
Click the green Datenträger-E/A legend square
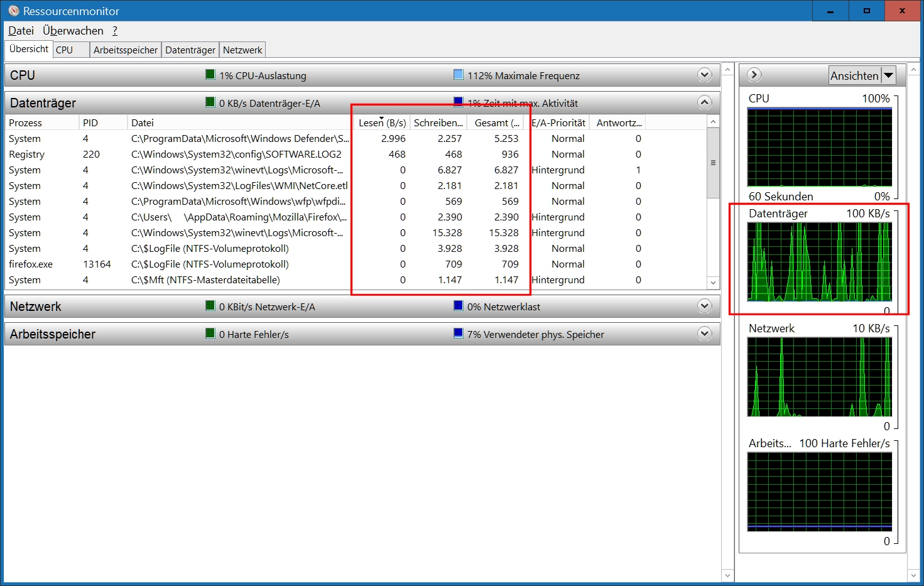(x=210, y=102)
